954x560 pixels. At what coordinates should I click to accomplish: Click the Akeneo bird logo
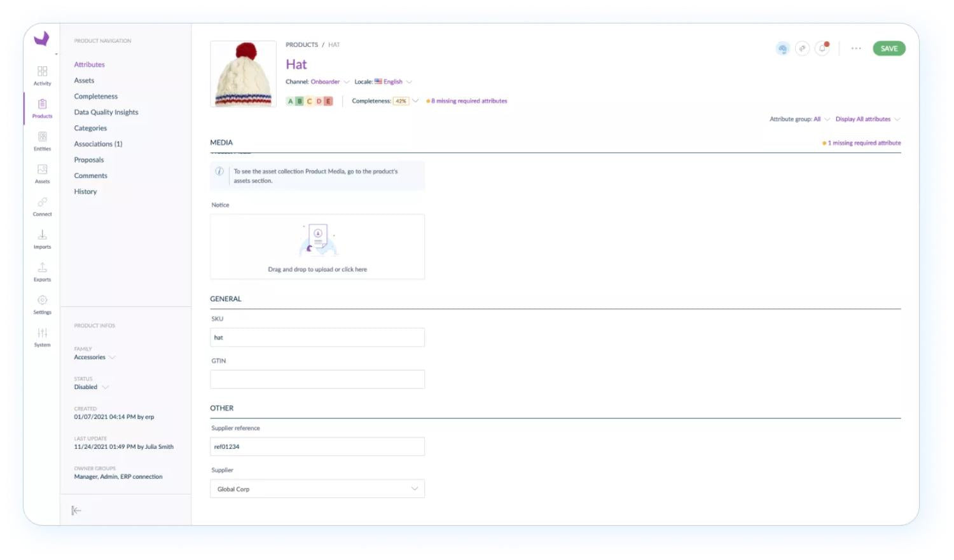coord(41,39)
